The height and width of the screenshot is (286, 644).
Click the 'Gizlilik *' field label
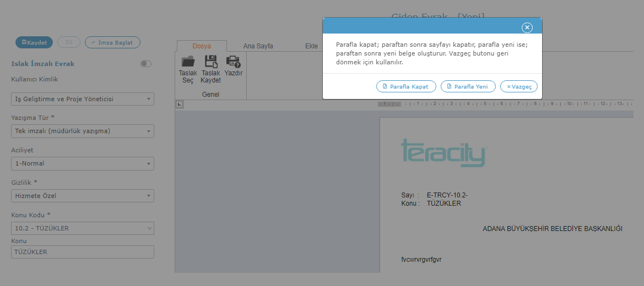24,182
